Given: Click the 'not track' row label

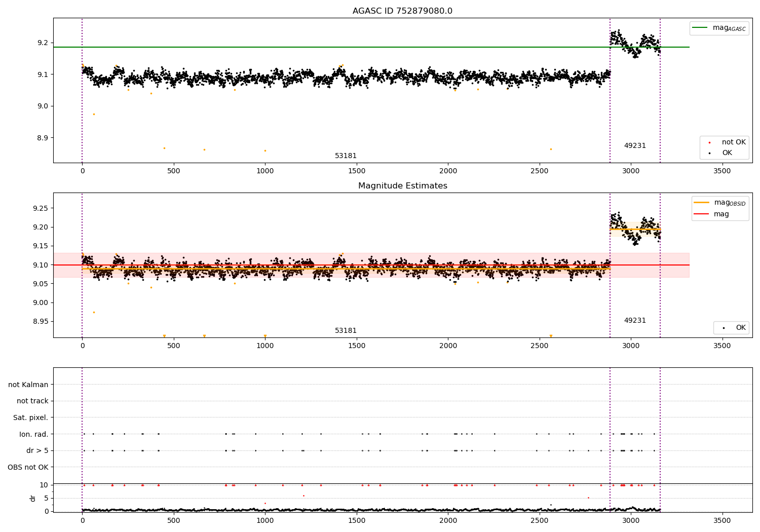Looking at the screenshot, I should pyautogui.click(x=32, y=401).
